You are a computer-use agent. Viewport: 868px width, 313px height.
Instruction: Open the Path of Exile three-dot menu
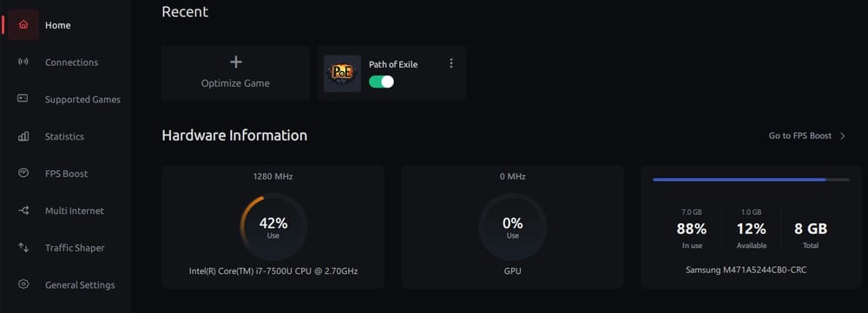451,63
